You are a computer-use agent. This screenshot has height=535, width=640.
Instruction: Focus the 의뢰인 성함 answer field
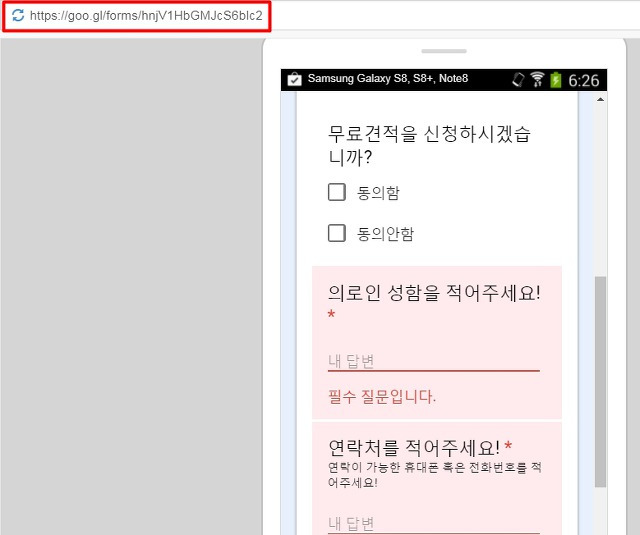[433, 361]
